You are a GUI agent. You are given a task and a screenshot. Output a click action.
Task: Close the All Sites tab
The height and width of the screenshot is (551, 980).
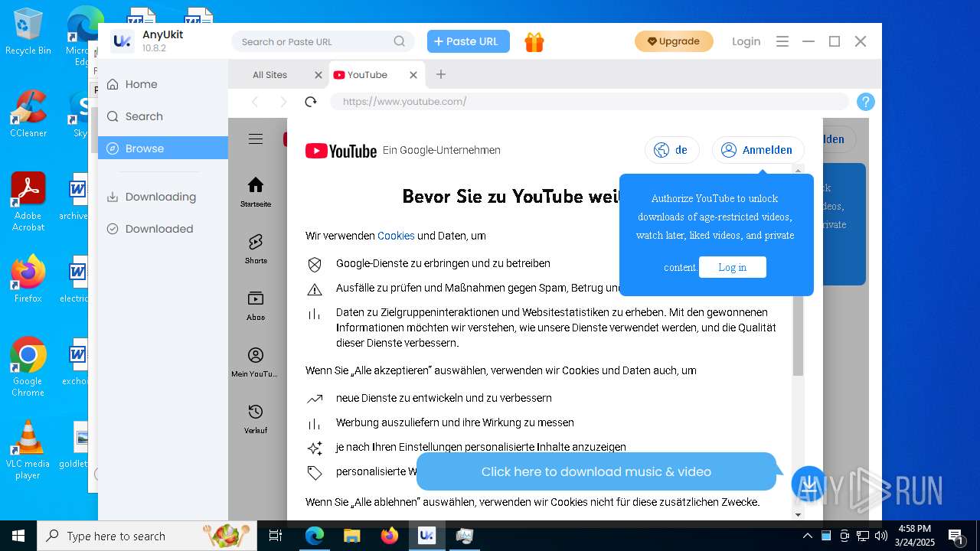point(318,75)
